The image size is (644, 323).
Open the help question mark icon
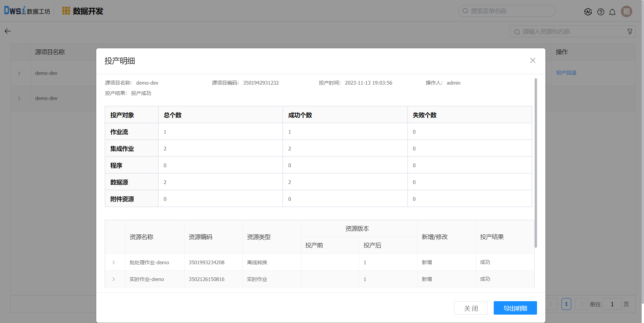pyautogui.click(x=600, y=12)
